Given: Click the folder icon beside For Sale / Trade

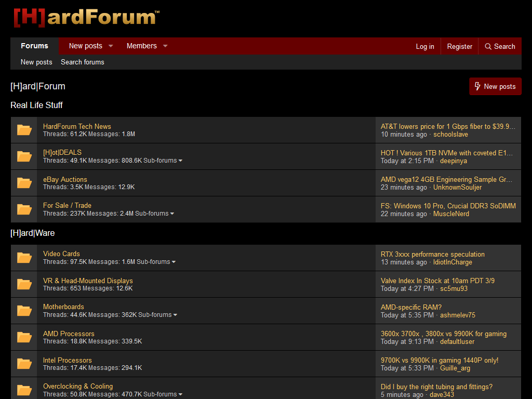Looking at the screenshot, I should pyautogui.click(x=24, y=209).
